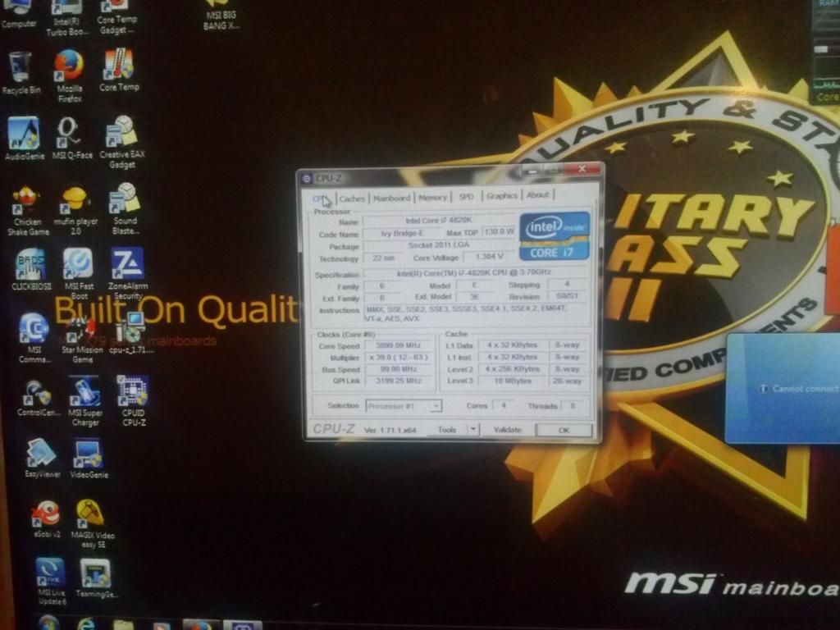The height and width of the screenshot is (630, 840).
Task: Select the Sound Blaster desktop shortcut
Action: (x=125, y=209)
